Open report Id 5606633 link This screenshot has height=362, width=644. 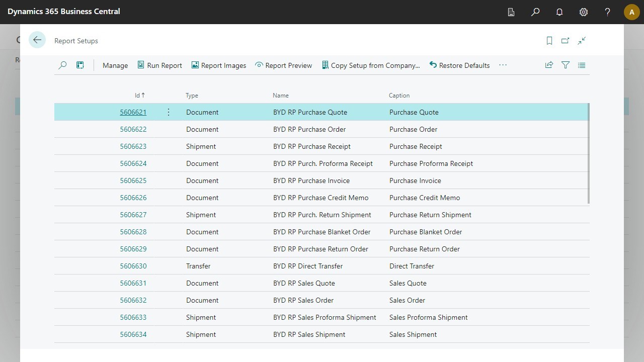point(133,317)
